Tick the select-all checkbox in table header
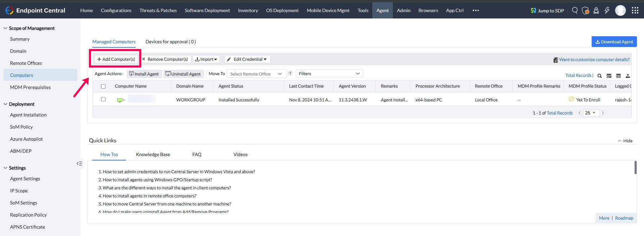This screenshot has height=236, width=644. [x=103, y=86]
